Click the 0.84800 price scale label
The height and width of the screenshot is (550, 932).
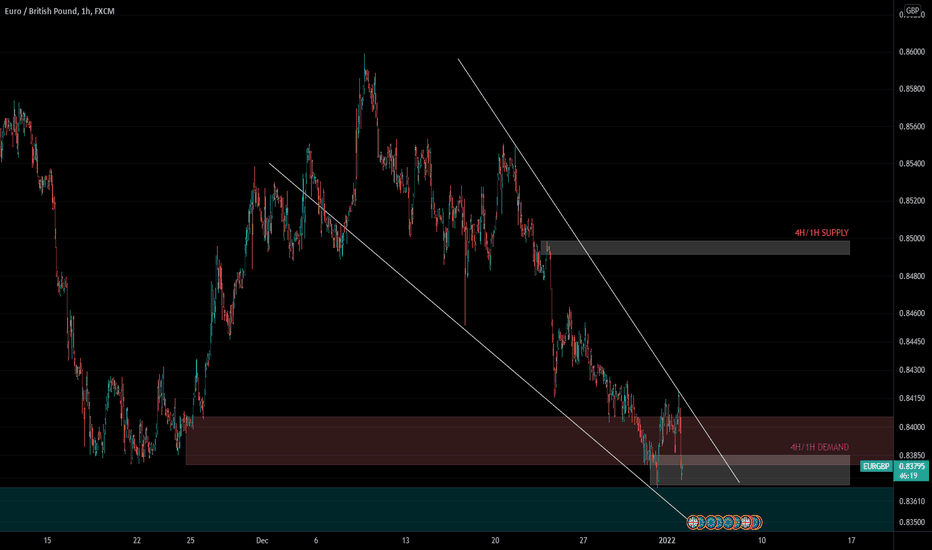(x=912, y=276)
